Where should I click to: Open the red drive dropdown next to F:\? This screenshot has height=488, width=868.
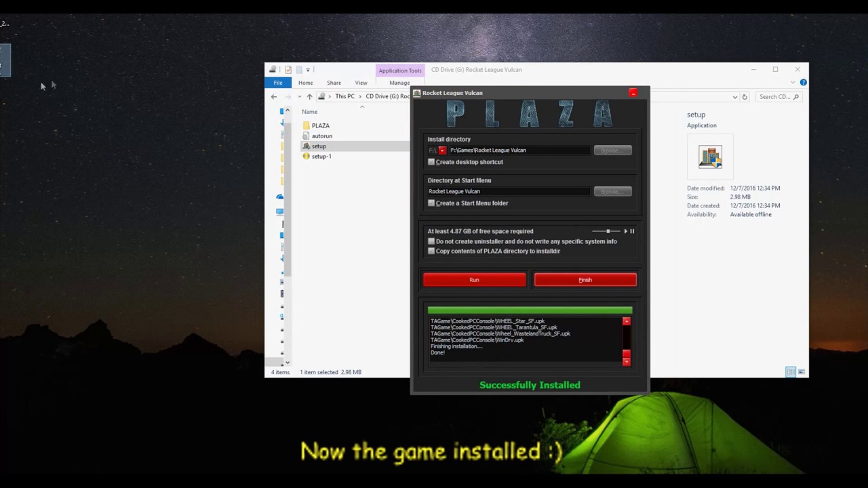pos(442,150)
